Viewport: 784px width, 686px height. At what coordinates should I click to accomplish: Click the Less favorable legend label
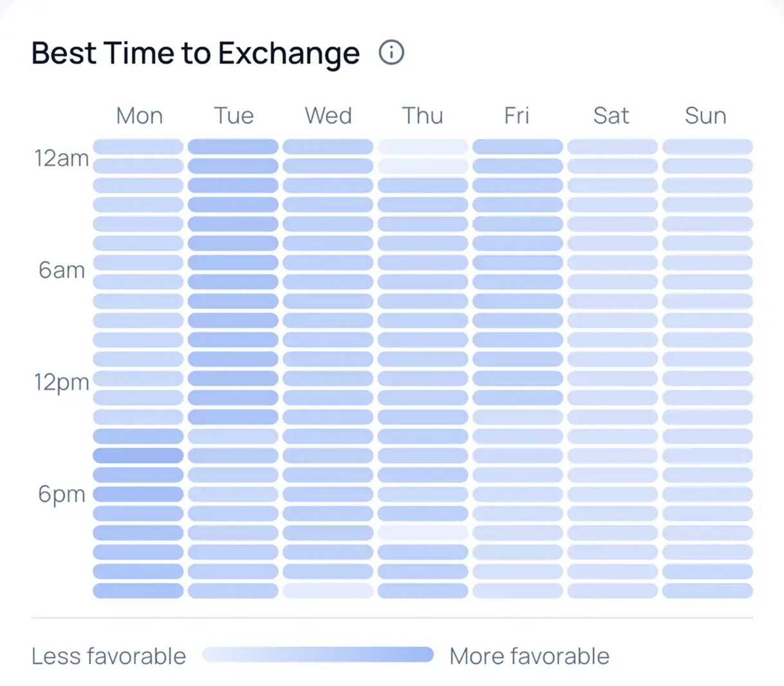108,656
